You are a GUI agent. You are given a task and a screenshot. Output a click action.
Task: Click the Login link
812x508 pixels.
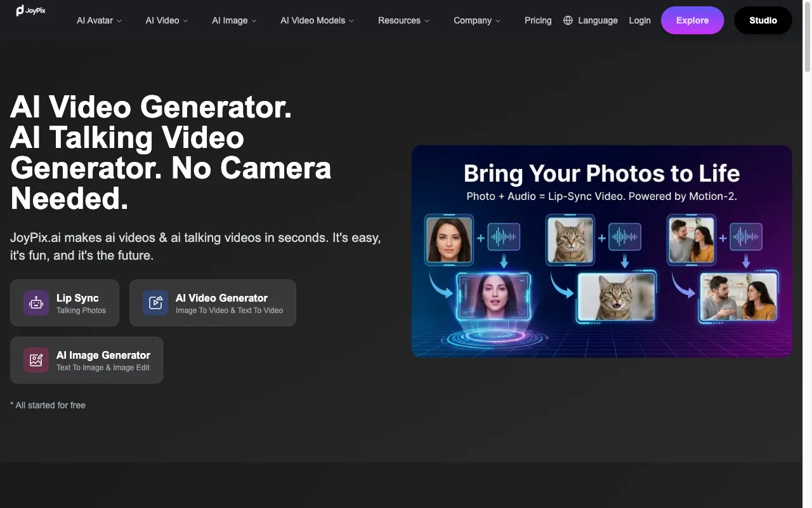[639, 20]
